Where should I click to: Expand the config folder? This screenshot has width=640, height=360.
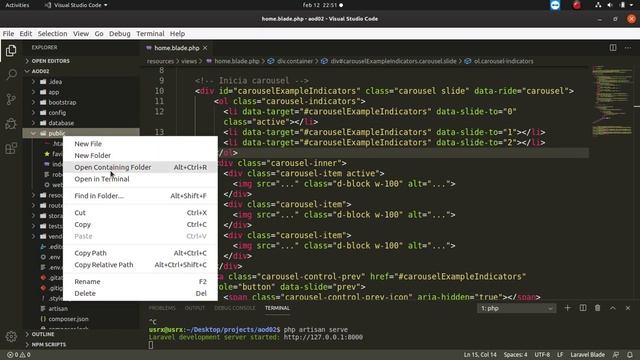57,112
